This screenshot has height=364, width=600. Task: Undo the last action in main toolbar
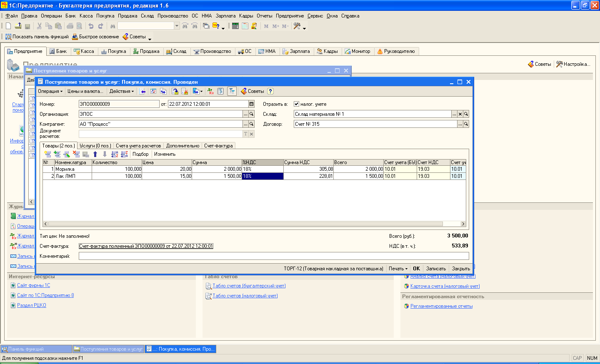point(91,26)
